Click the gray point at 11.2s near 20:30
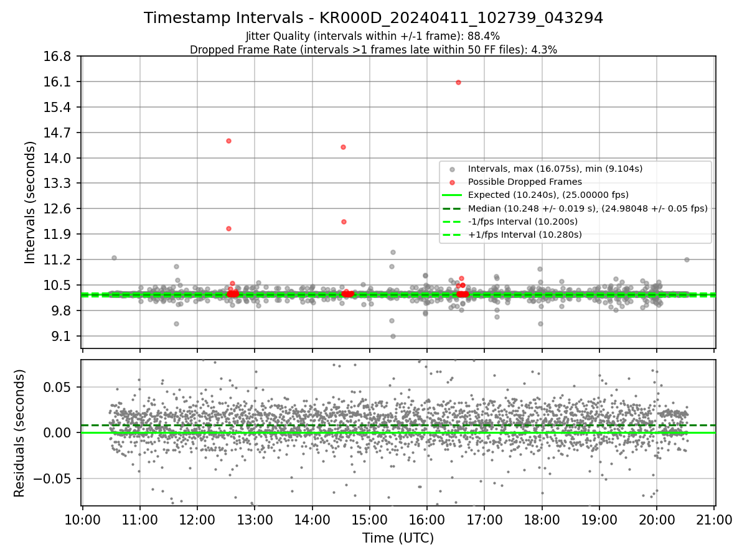 point(687,259)
